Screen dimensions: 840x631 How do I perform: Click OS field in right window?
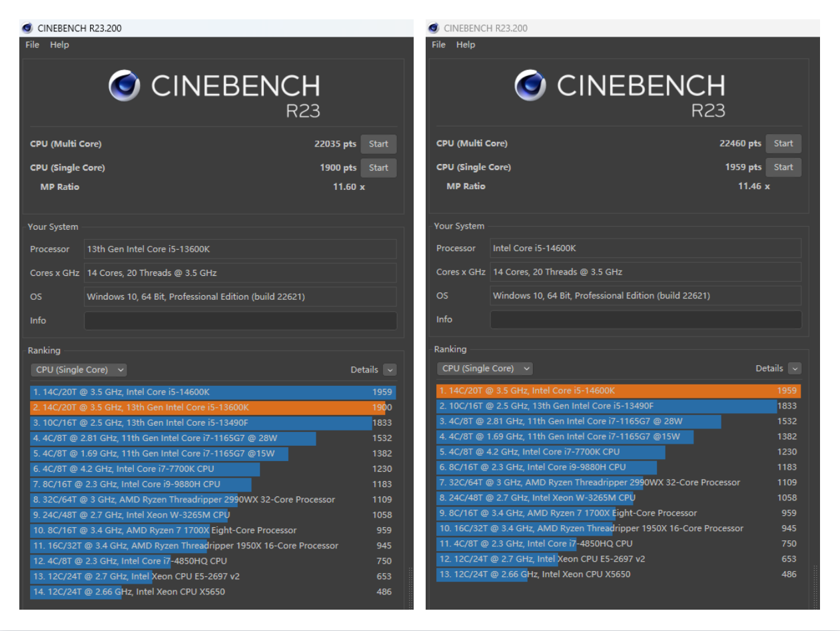(x=646, y=295)
